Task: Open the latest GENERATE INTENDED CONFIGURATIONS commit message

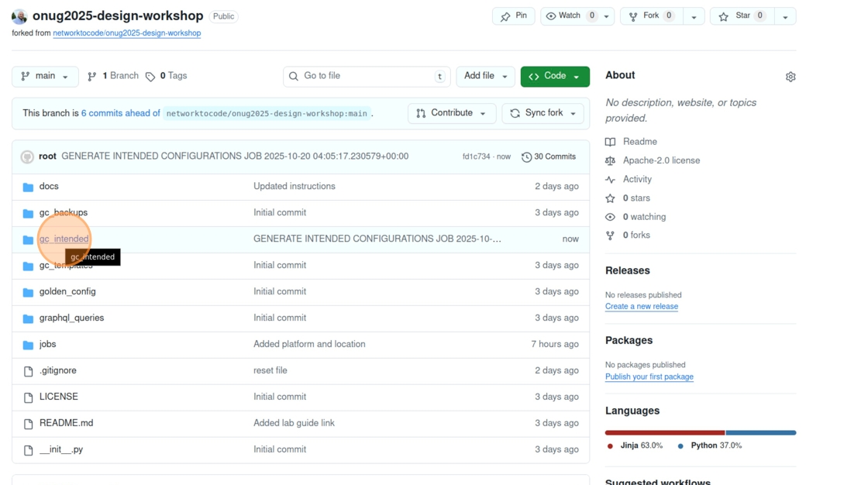Action: 235,157
